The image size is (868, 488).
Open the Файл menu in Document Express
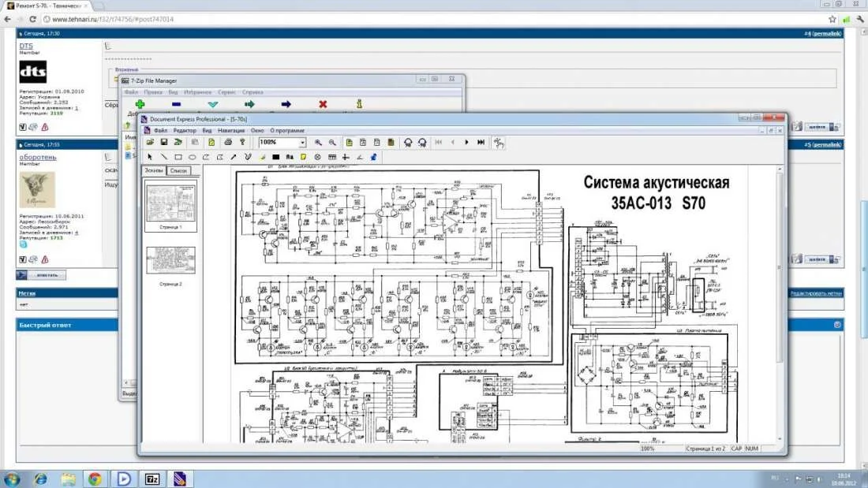coord(160,131)
